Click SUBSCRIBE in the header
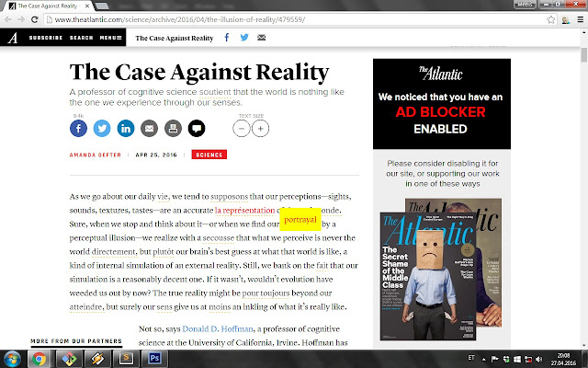 click(x=46, y=38)
